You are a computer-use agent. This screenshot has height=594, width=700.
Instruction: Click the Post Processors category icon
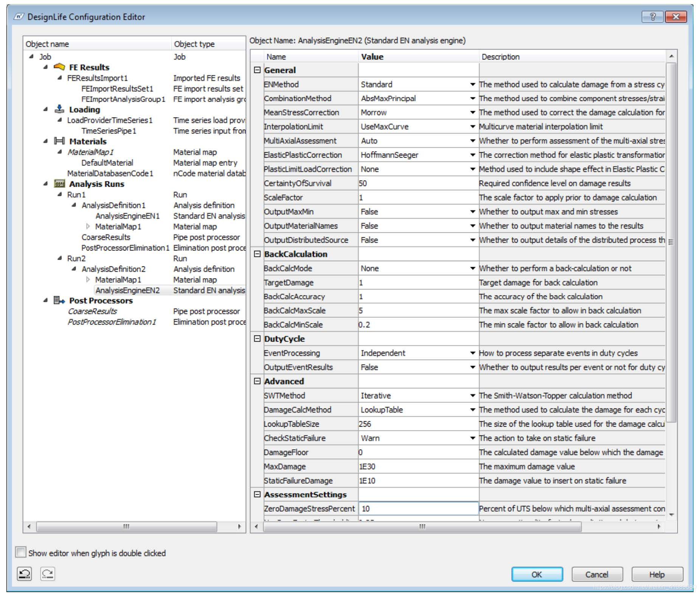click(x=59, y=300)
